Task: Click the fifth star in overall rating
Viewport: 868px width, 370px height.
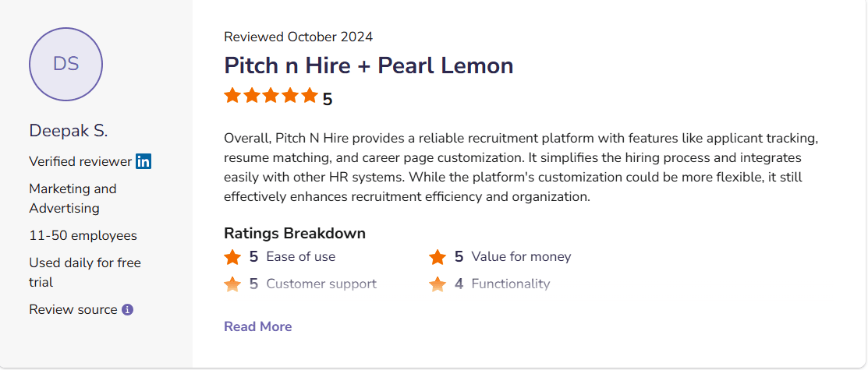Action: pos(310,96)
